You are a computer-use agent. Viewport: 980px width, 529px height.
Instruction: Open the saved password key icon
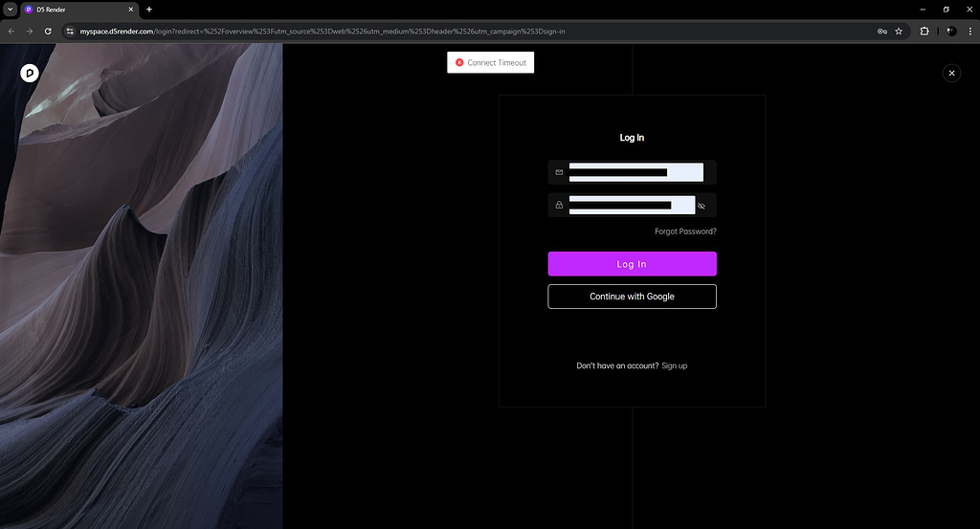click(x=881, y=32)
